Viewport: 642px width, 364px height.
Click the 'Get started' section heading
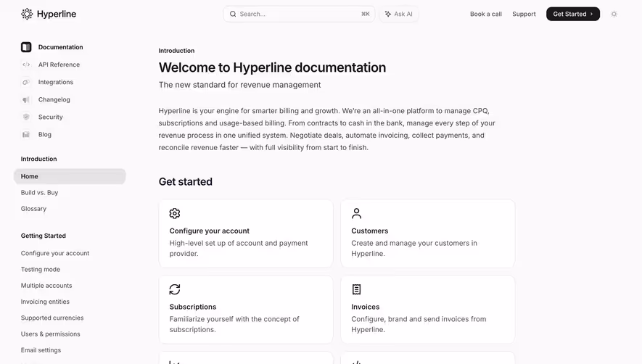click(x=186, y=182)
